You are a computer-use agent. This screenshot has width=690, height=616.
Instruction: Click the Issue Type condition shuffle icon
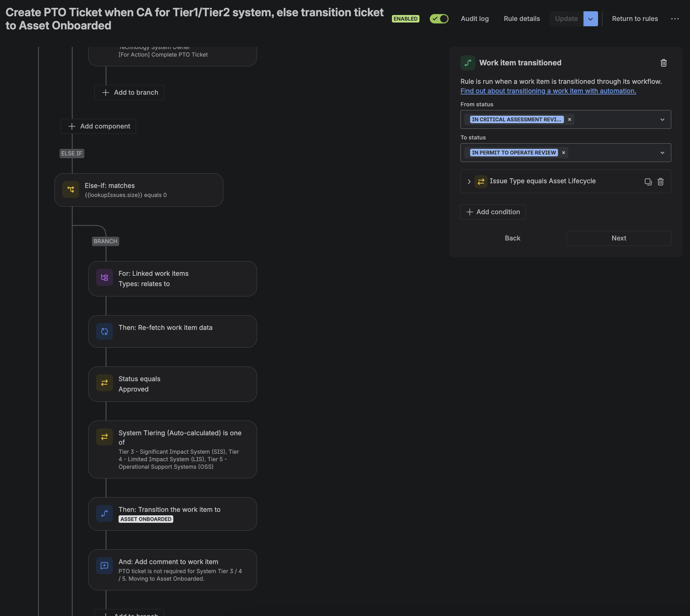[x=481, y=181]
